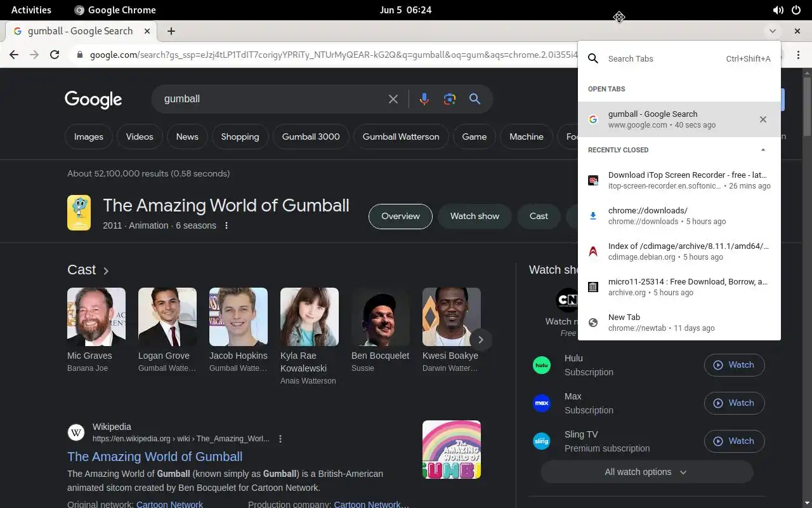Open the Hulu service icon
812x508 pixels.
tap(542, 365)
